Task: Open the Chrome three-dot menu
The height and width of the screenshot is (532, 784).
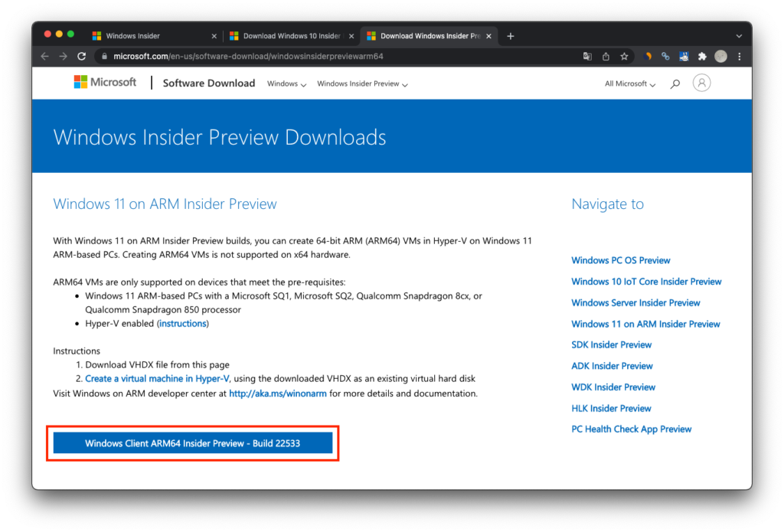Action: tap(739, 56)
